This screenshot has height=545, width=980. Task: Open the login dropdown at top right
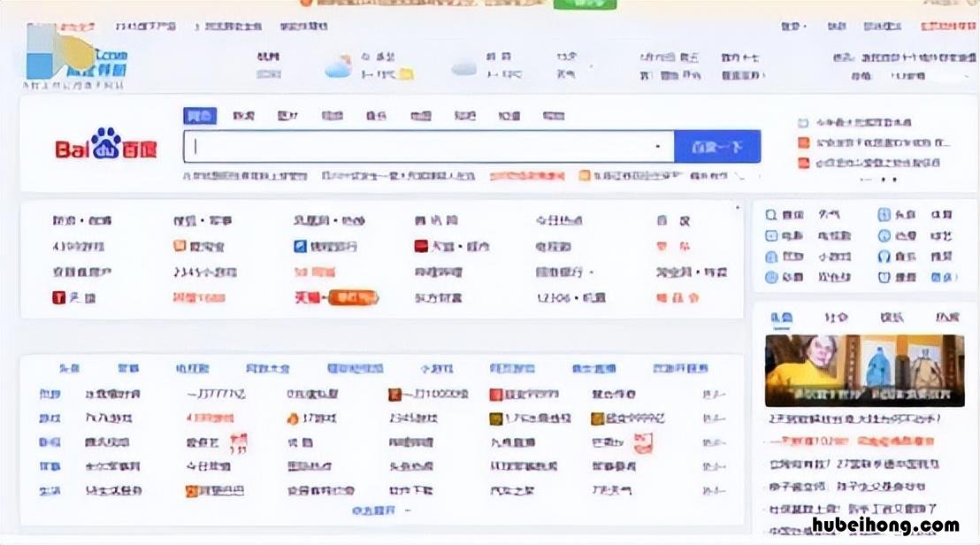[793, 27]
